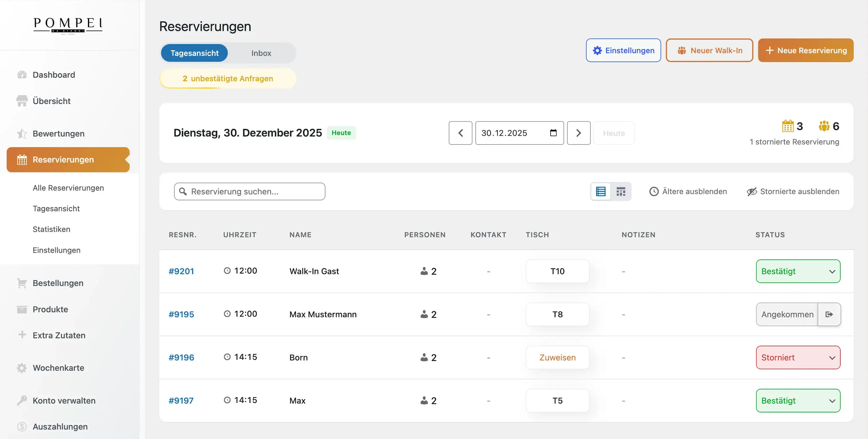Open calendar picker icon in date field
The image size is (868, 439).
click(553, 133)
